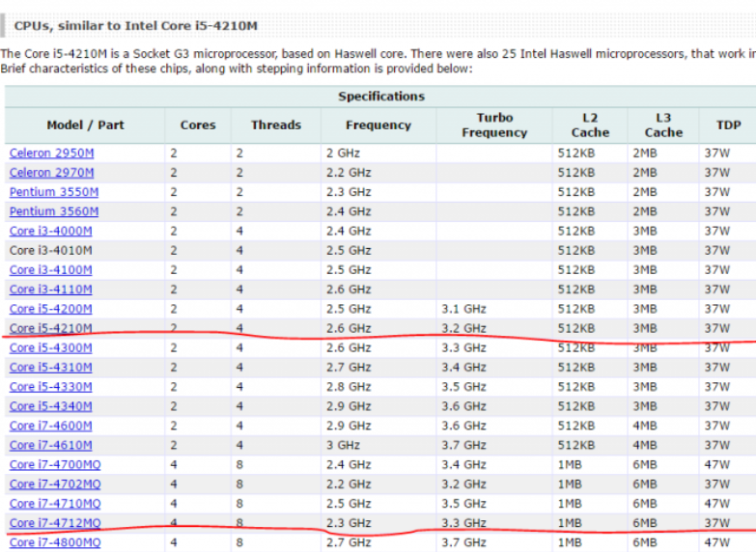This screenshot has width=756, height=552.
Task: Open the Core i5-4330M link
Action: 50,387
